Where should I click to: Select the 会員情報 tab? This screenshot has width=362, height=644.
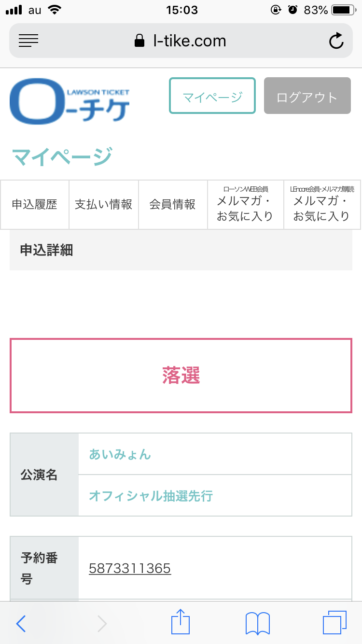point(173,205)
